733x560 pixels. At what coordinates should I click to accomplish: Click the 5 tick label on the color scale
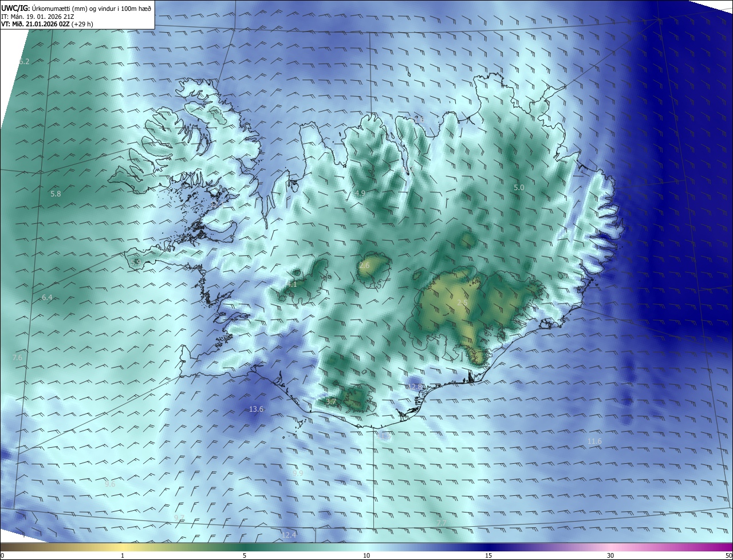click(x=245, y=555)
